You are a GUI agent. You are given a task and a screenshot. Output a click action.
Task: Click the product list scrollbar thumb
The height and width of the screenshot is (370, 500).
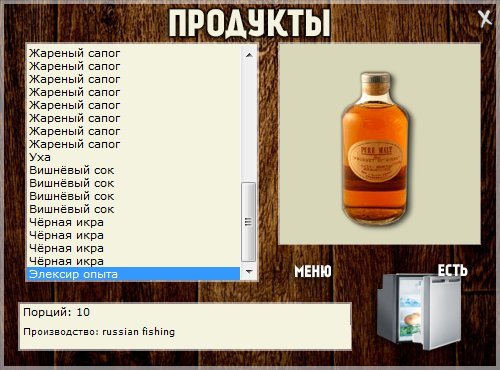click(x=248, y=222)
